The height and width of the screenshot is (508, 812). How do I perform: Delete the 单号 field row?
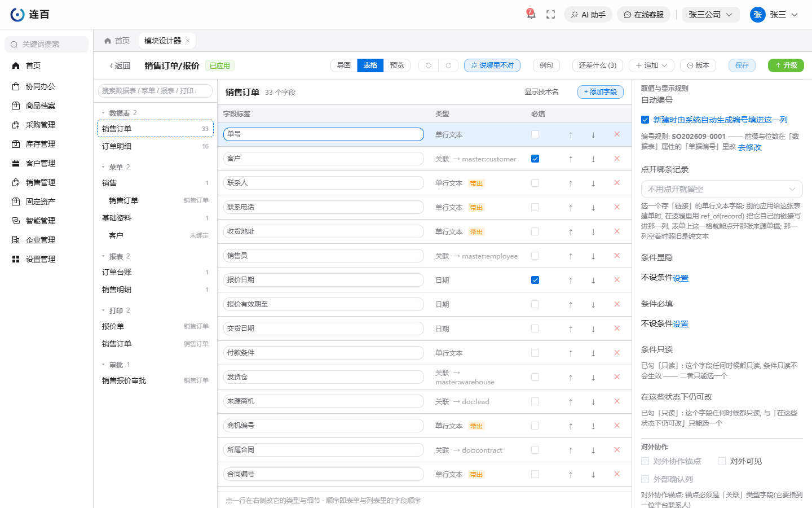[617, 134]
